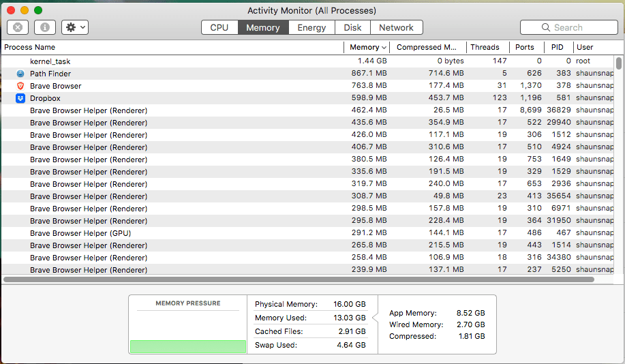Click the 123 threads value for Dropbox

500,97
